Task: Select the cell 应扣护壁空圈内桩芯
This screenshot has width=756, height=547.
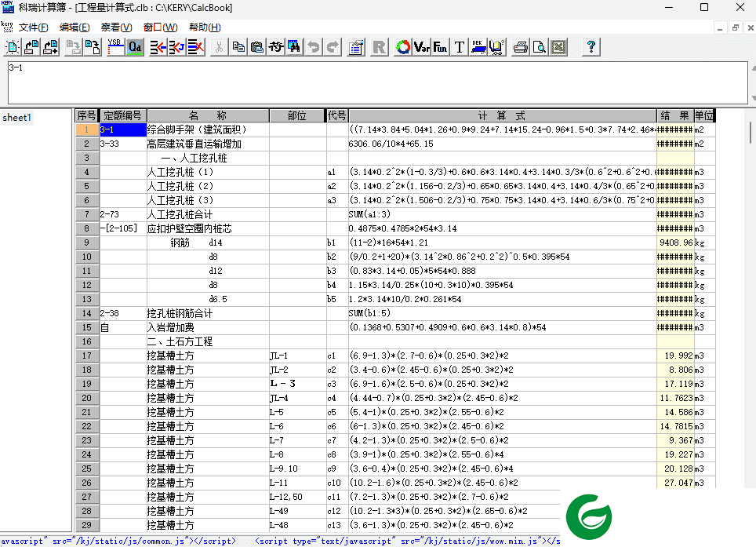Action: coord(208,228)
